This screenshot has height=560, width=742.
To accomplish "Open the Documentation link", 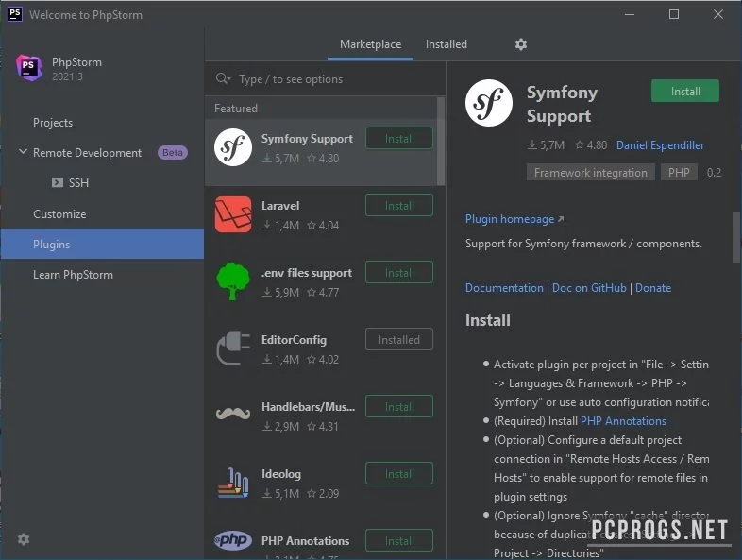I will point(504,288).
